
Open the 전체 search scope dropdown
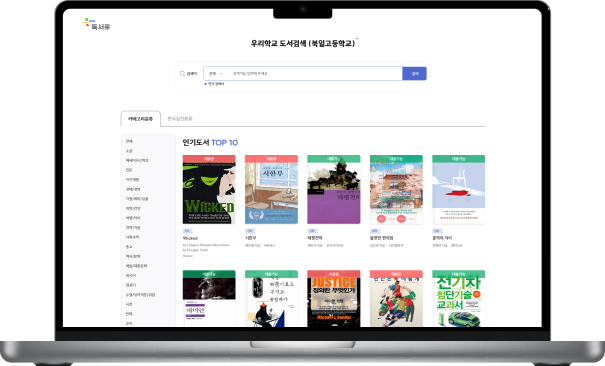point(216,74)
